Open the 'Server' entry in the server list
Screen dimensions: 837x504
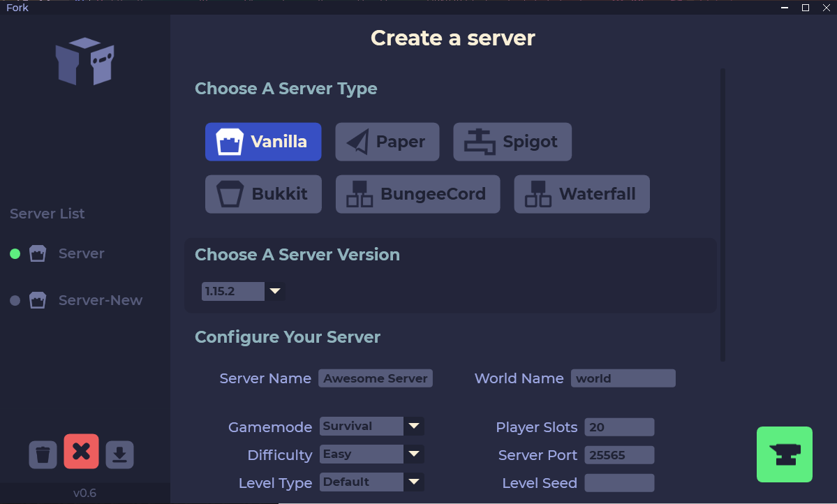tap(81, 253)
